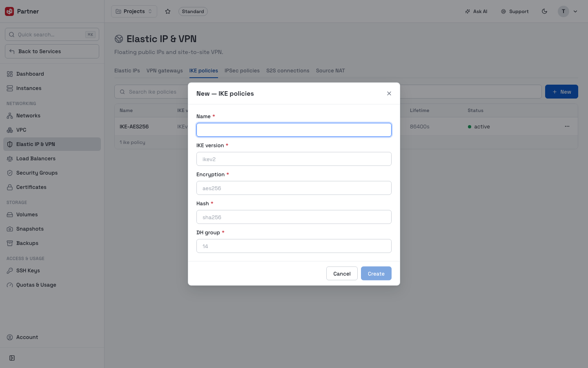Switch to the IPSec policies tab
Viewport: 588px width, 368px height.
click(x=242, y=71)
